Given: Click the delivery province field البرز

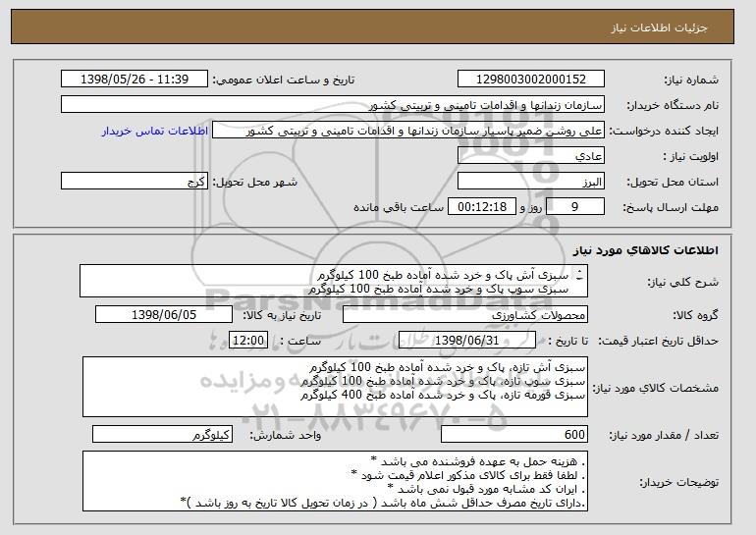Looking at the screenshot, I should click(x=531, y=182).
